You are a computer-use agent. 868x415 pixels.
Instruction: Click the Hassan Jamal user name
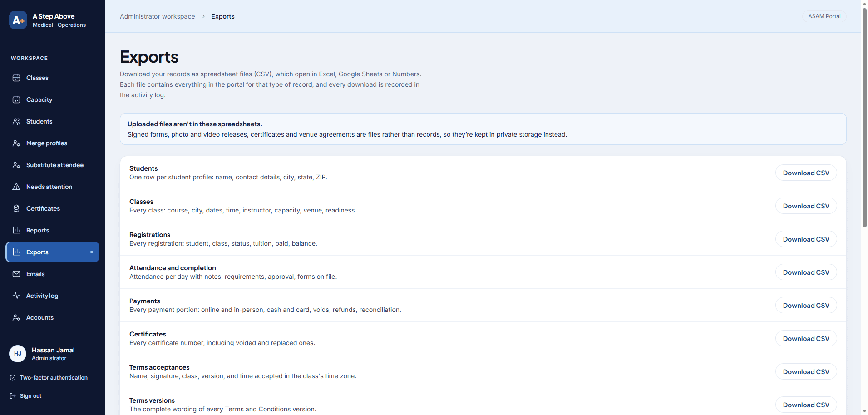tap(53, 350)
